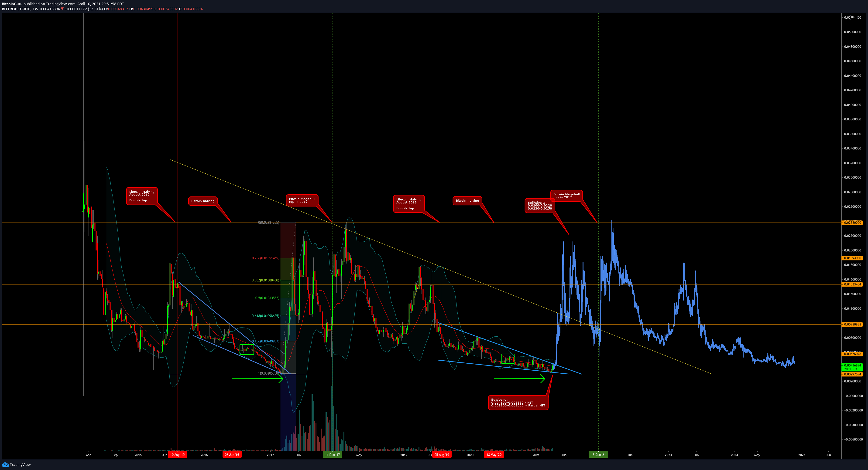Screen dimensions: 868x470
Task: Select the BITTREX:LTCBTC, 1W symbol title
Action: [x=20, y=9]
